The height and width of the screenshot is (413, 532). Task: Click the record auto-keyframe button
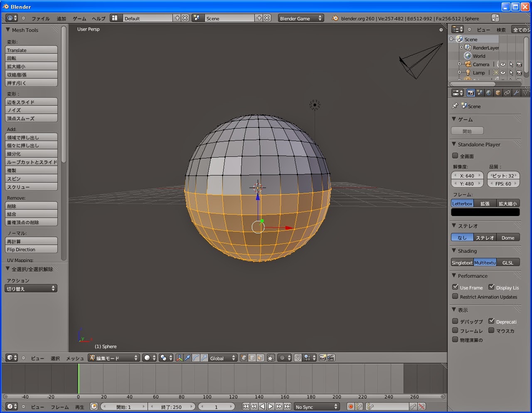pyautogui.click(x=350, y=406)
